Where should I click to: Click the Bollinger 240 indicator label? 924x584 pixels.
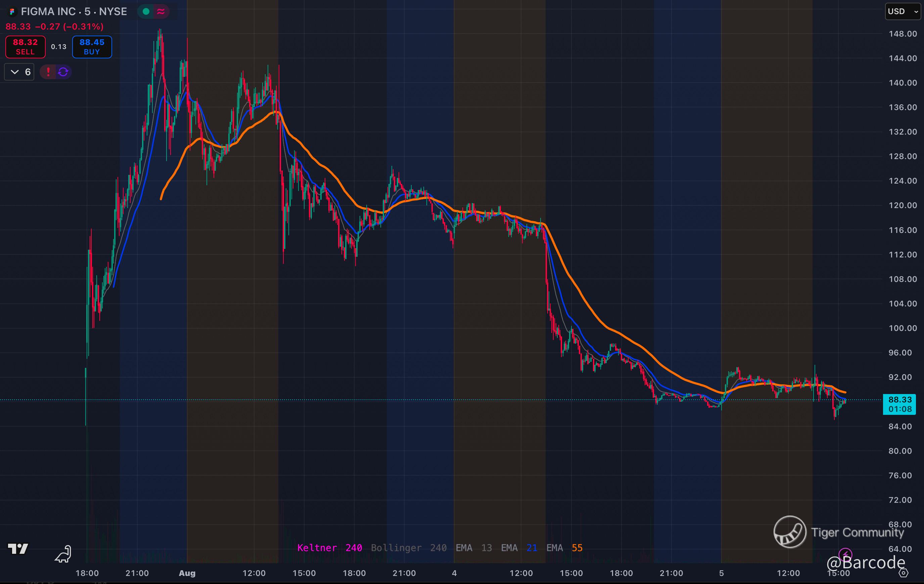(408, 548)
